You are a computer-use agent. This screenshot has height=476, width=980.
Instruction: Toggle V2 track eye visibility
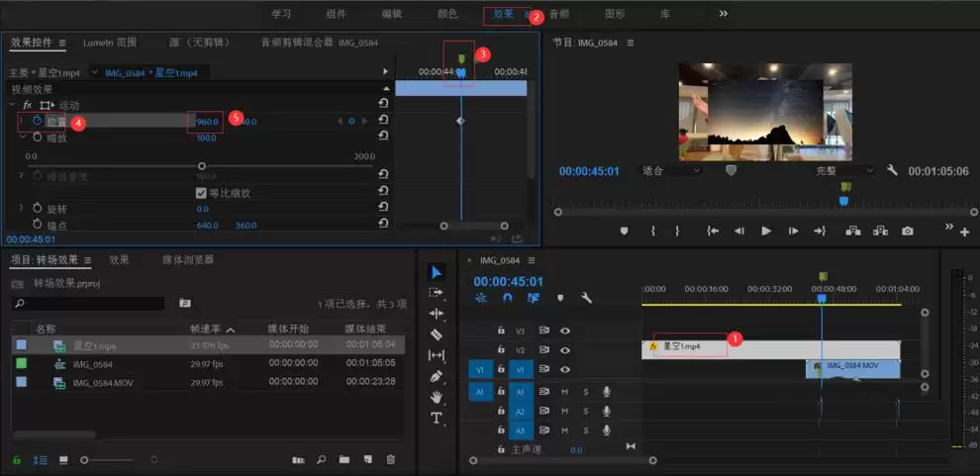pos(565,350)
